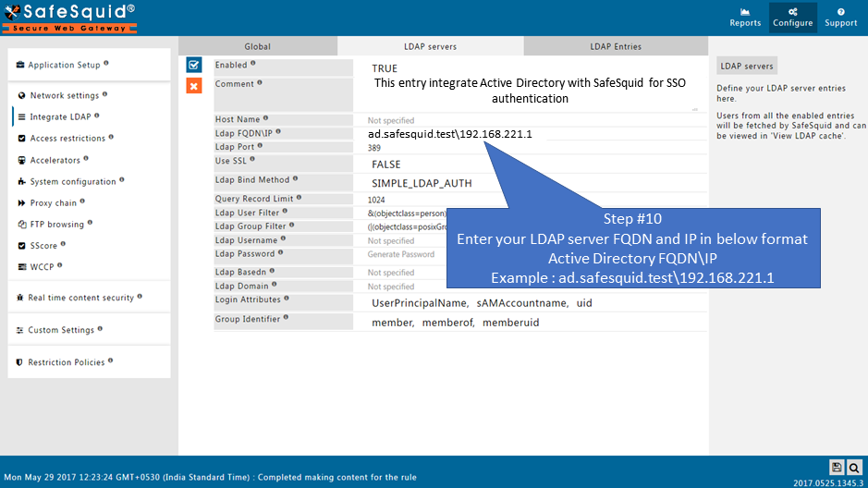
Task: Click the Integrate LDAP list icon
Action: pos(21,116)
